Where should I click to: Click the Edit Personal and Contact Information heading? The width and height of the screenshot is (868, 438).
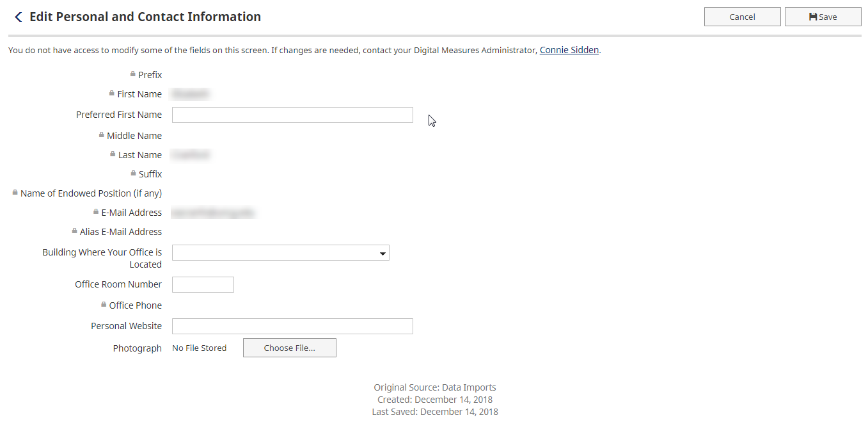coord(145,17)
